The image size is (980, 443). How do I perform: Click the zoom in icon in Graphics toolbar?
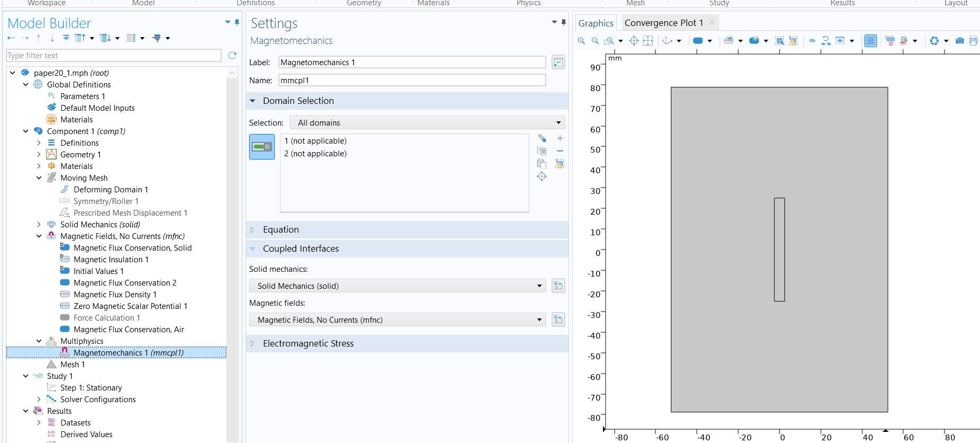(581, 41)
